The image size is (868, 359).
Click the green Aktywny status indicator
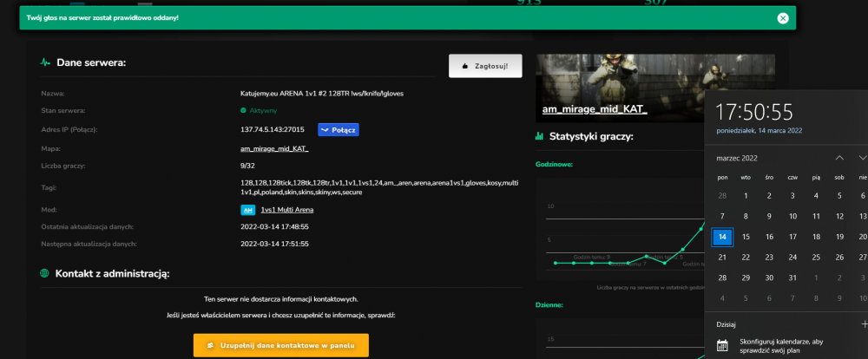(x=259, y=111)
